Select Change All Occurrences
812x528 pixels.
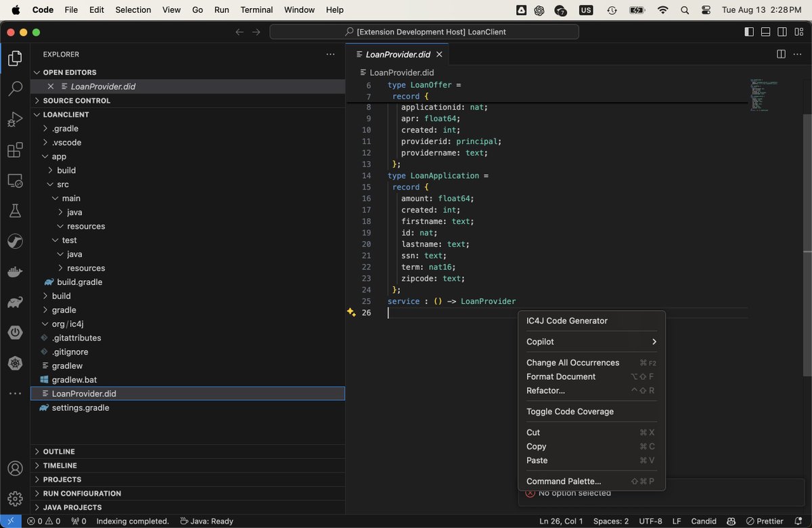coord(591,363)
